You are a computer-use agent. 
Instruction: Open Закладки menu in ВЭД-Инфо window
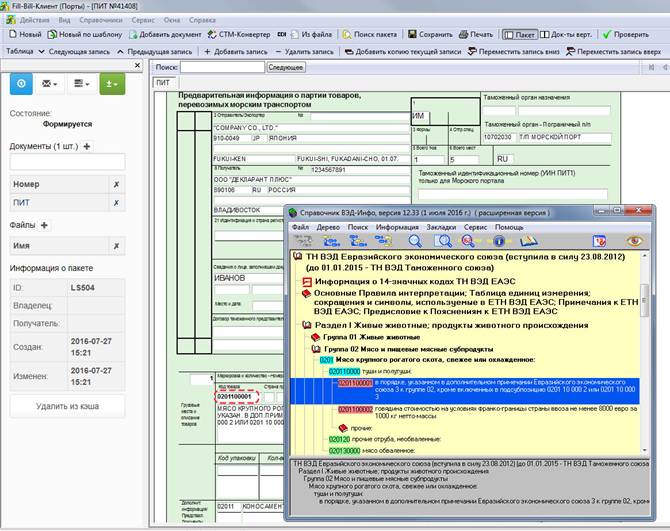(441, 227)
